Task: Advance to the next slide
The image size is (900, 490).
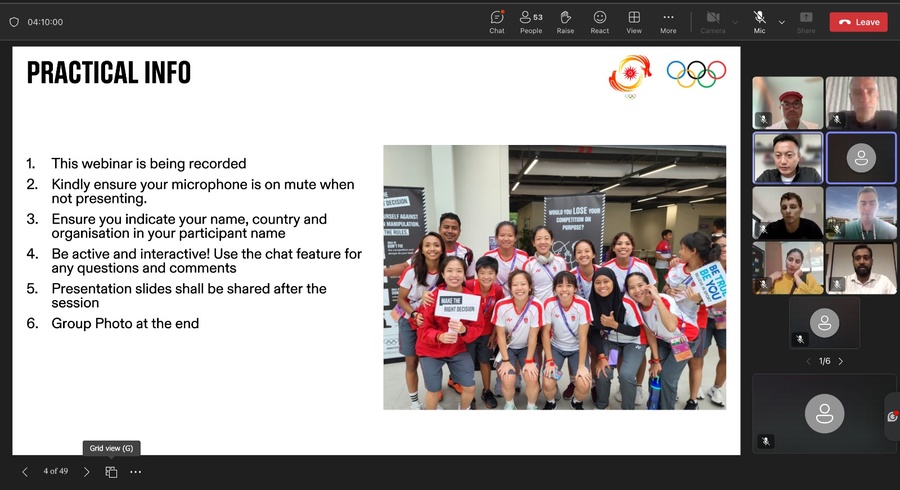Action: [x=87, y=471]
